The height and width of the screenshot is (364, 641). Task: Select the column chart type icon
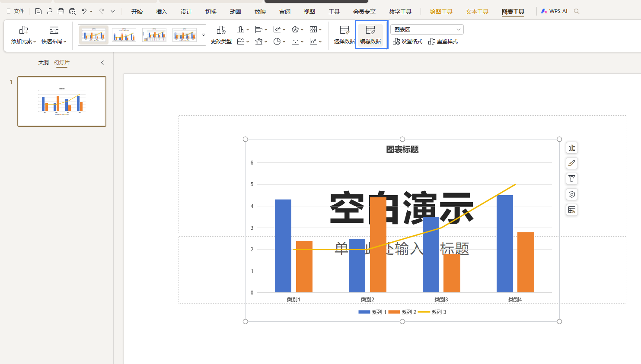(240, 29)
